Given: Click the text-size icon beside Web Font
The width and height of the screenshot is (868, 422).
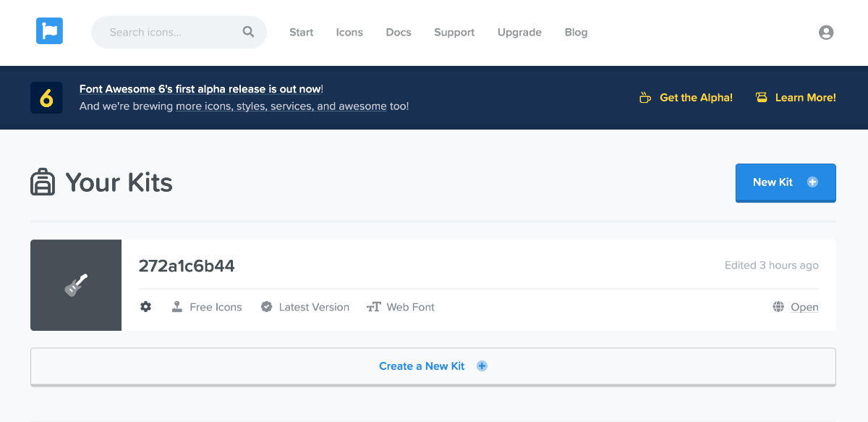Looking at the screenshot, I should (x=374, y=307).
